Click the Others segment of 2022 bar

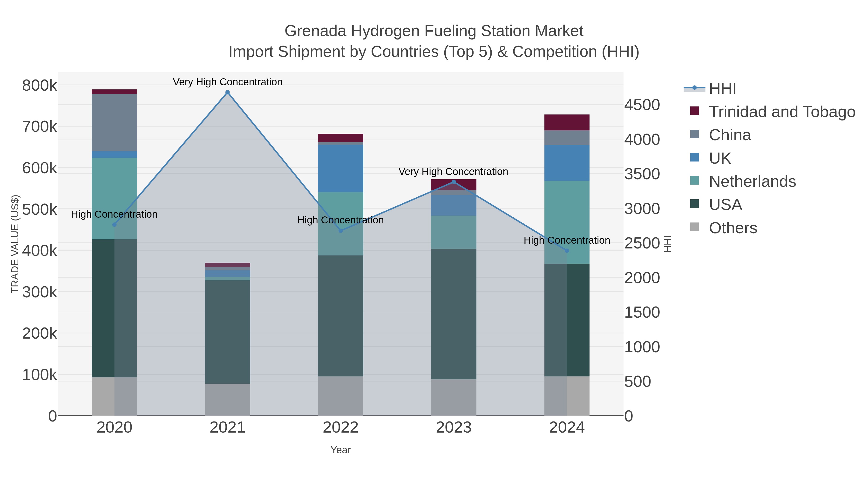341,396
